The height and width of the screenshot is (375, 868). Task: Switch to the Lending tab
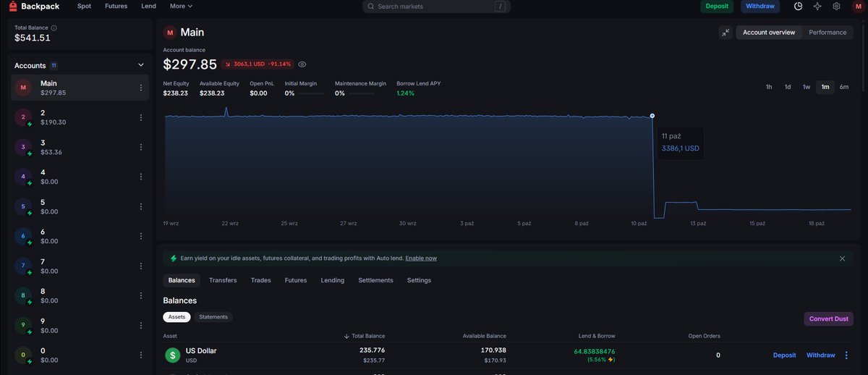click(333, 280)
